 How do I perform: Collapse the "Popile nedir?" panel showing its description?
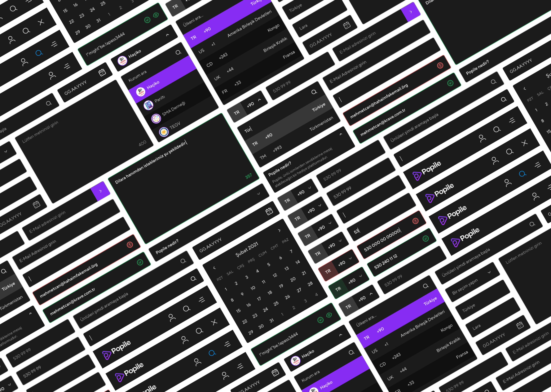pyautogui.click(x=341, y=134)
